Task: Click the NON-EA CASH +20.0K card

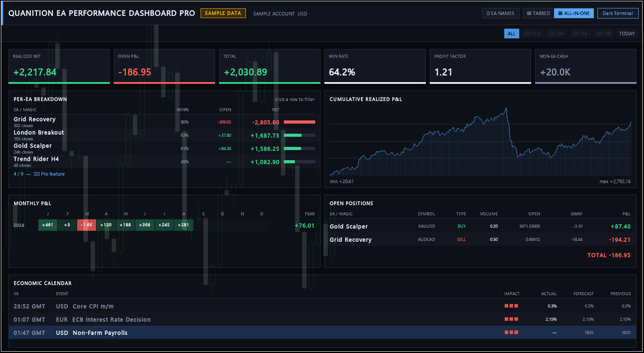Action: pyautogui.click(x=586, y=66)
